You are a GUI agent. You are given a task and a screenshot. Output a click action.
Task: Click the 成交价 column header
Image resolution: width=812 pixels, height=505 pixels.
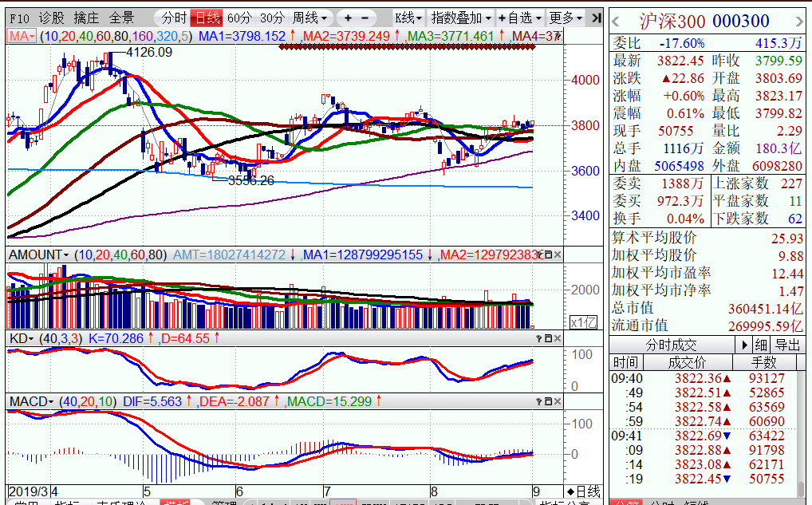click(x=688, y=362)
